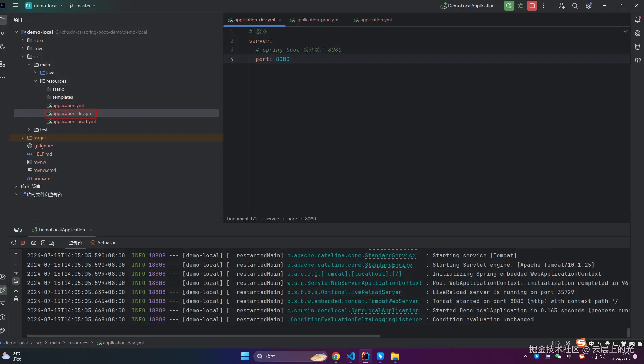
Task: Rerun DemoLocalApplication from the top toolbar
Action: point(509,6)
